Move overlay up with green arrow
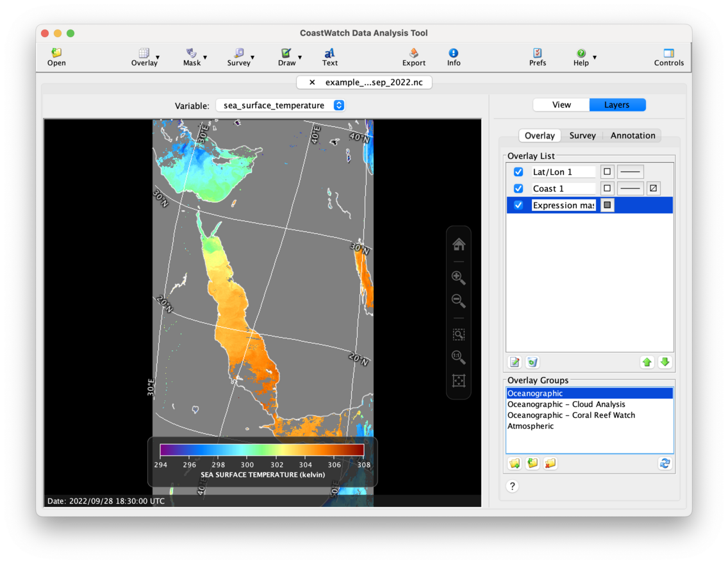Image resolution: width=728 pixels, height=564 pixels. click(x=647, y=362)
